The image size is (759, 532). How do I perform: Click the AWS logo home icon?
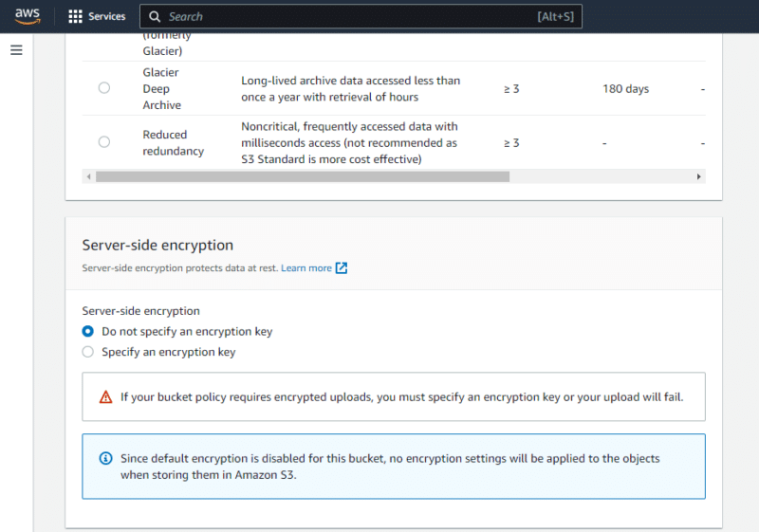coord(28,16)
